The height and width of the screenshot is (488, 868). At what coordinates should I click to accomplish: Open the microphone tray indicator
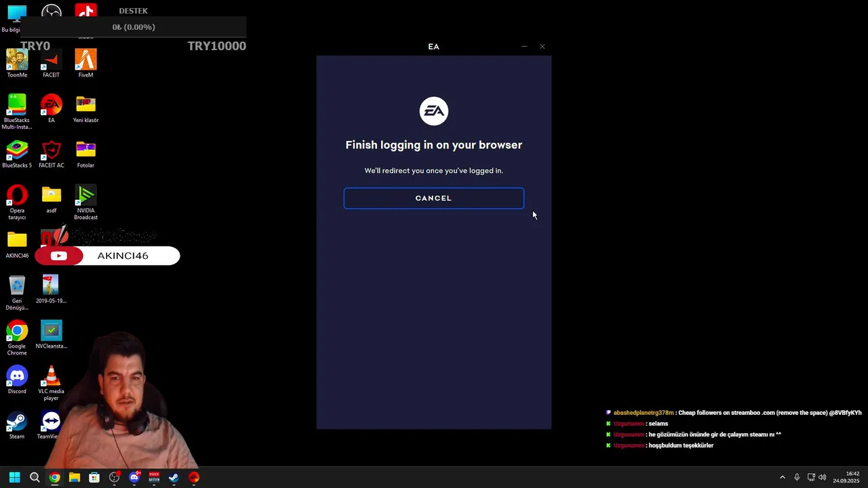pos(797,477)
